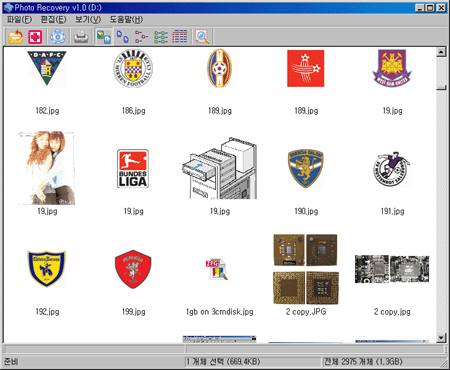This screenshot has height=370, width=450.
Task: Click the scrollbar up arrow
Action: 441,52
